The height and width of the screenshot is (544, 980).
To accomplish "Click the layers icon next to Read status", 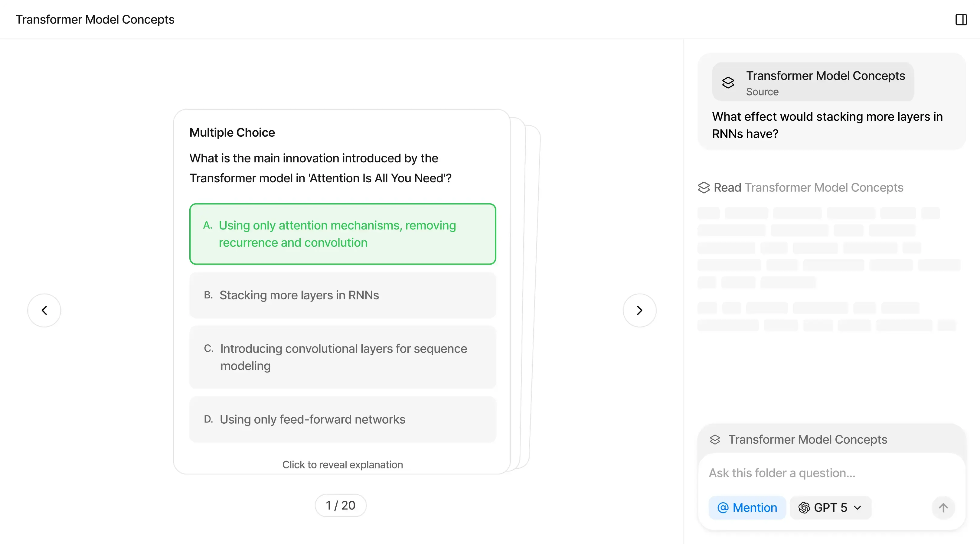I will point(704,187).
